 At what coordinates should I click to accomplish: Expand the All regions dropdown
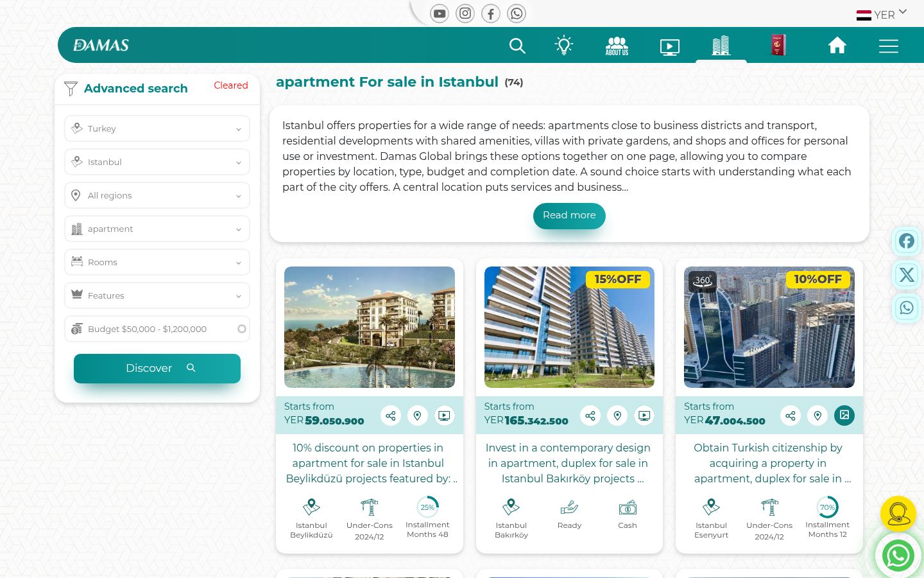click(157, 195)
